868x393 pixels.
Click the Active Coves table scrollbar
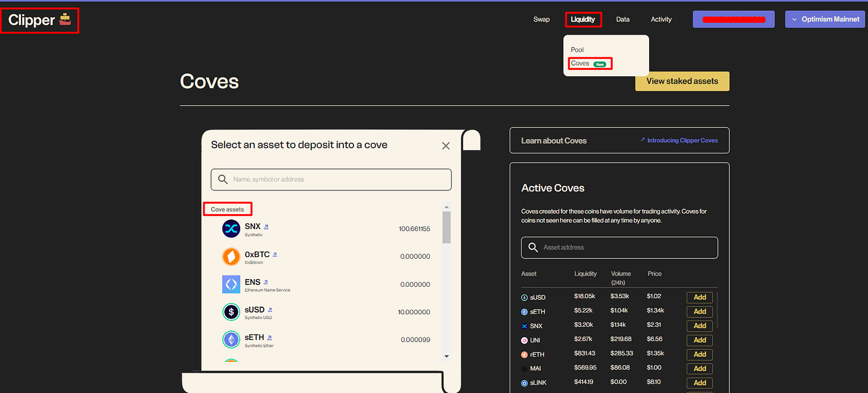coord(718,310)
